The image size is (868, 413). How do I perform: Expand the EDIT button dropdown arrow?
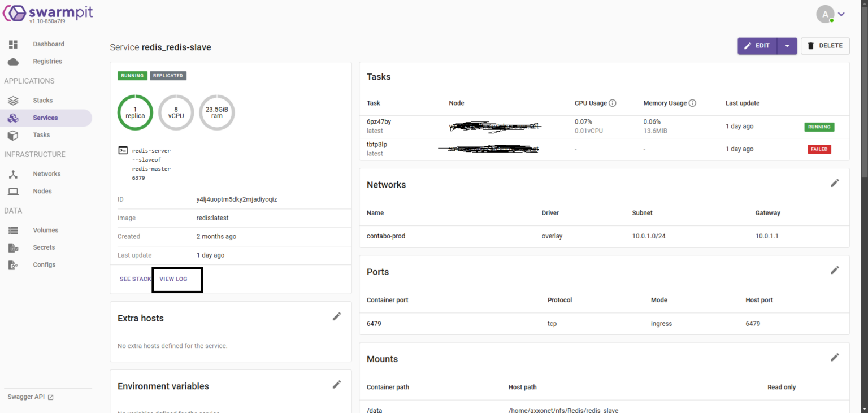pyautogui.click(x=787, y=46)
